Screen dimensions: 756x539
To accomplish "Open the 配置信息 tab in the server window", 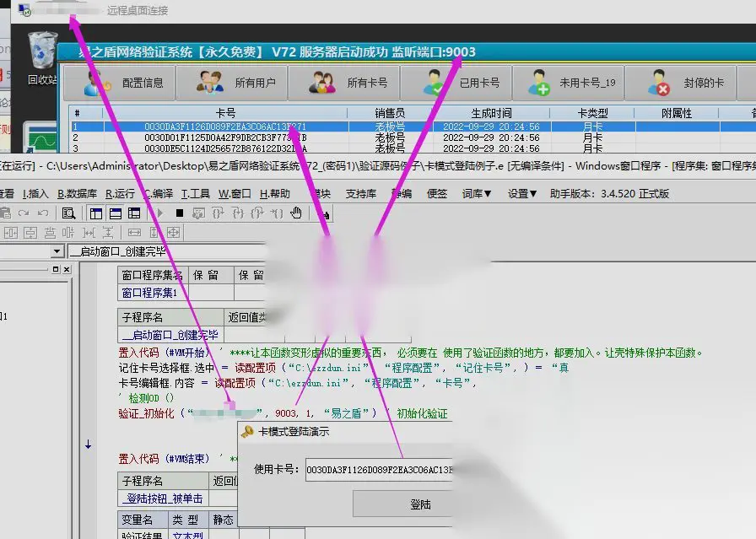I will 120,83.
